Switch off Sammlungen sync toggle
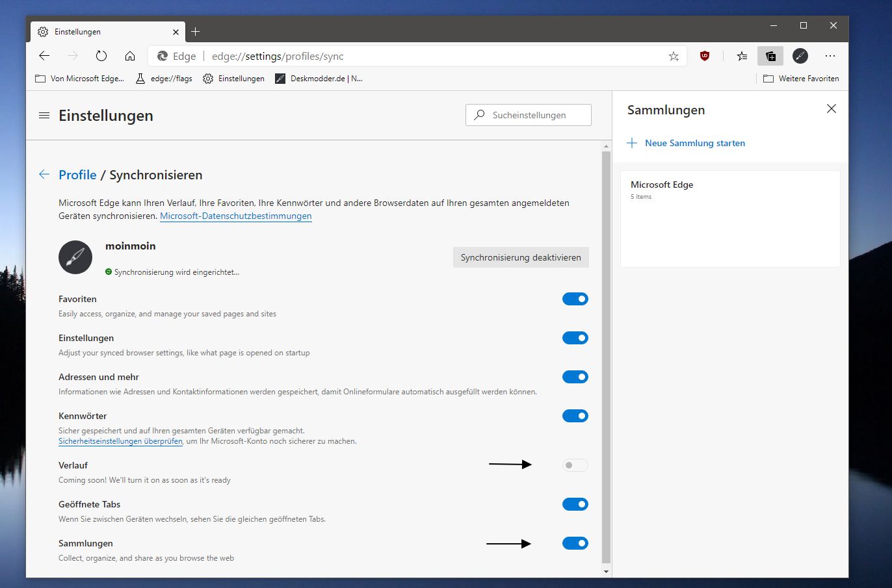Screen dimensions: 892x588 pyautogui.click(x=575, y=543)
